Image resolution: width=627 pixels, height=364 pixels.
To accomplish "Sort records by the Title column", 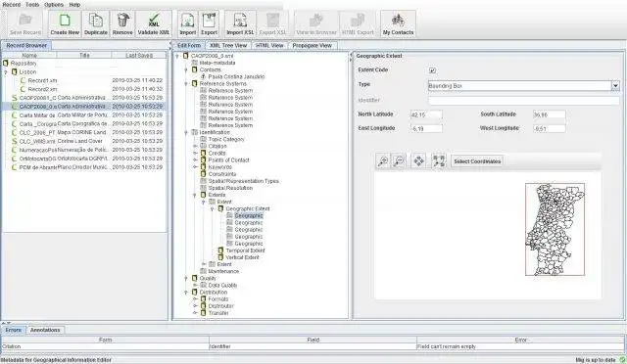I will coord(84,55).
